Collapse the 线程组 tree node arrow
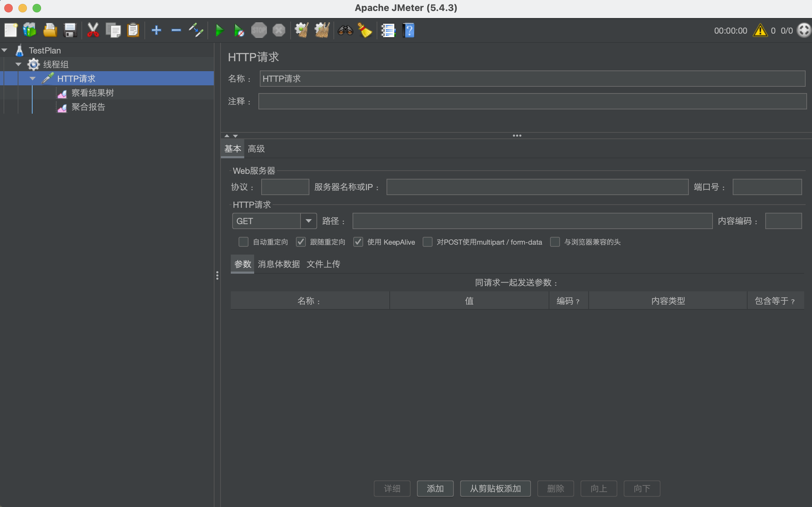812x507 pixels. (x=18, y=64)
